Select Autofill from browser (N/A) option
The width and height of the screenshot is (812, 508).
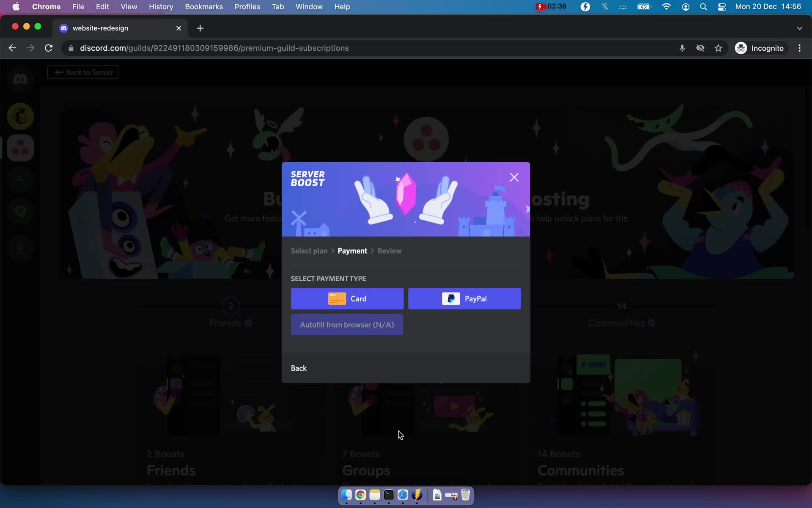click(347, 325)
